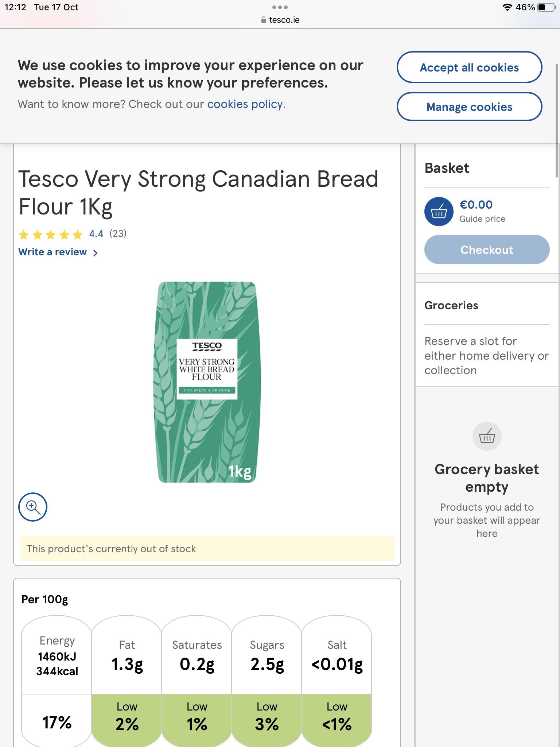Image resolution: width=560 pixels, height=747 pixels.
Task: Accept all cookies
Action: (x=469, y=67)
